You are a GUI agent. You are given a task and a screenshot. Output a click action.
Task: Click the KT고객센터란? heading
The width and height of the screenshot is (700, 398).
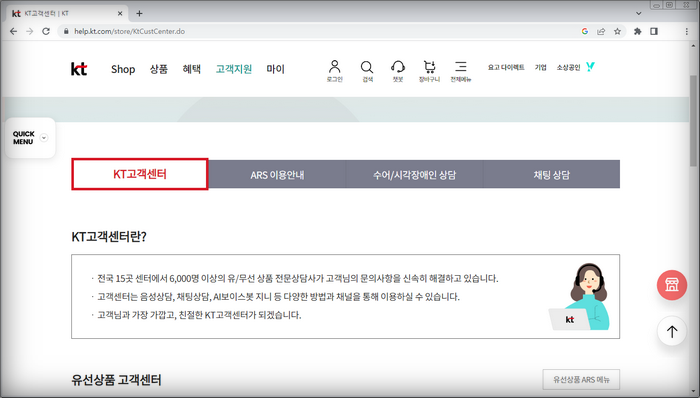pyautogui.click(x=109, y=236)
